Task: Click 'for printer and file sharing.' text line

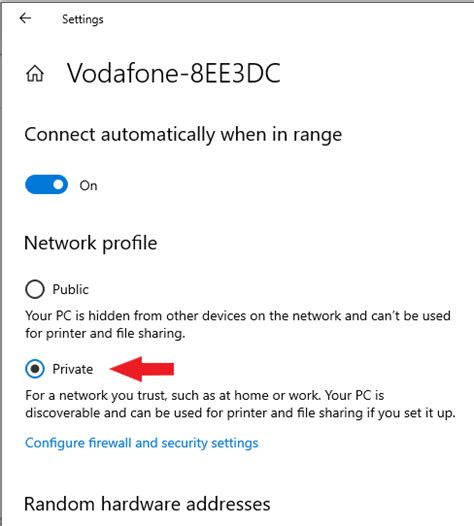Action: (105, 333)
